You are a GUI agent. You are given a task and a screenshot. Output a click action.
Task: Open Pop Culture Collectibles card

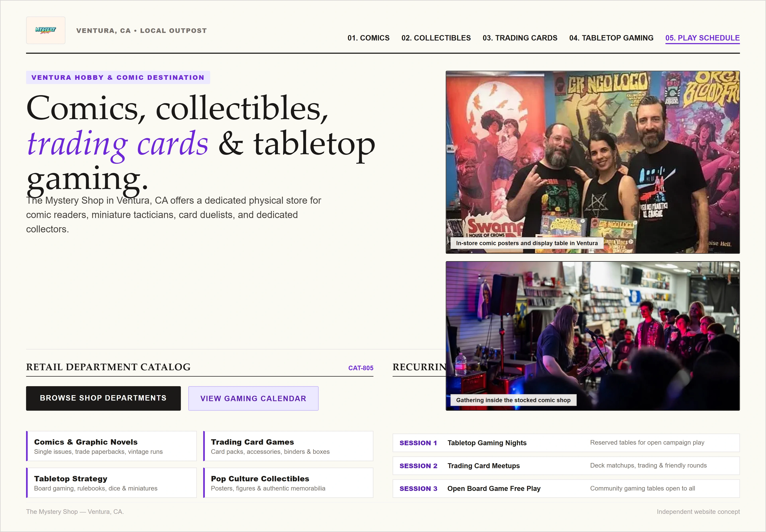coord(288,483)
